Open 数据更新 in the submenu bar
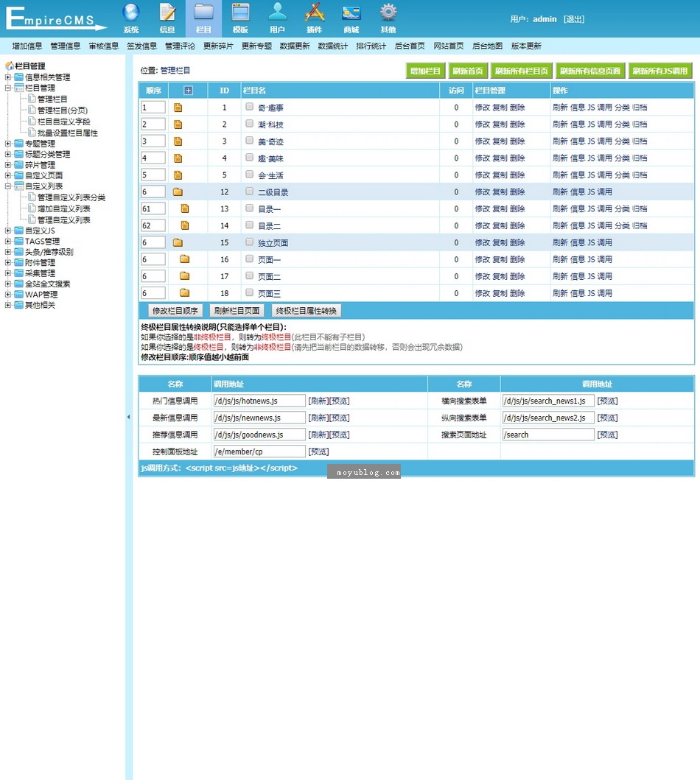The image size is (700, 780). click(x=295, y=46)
